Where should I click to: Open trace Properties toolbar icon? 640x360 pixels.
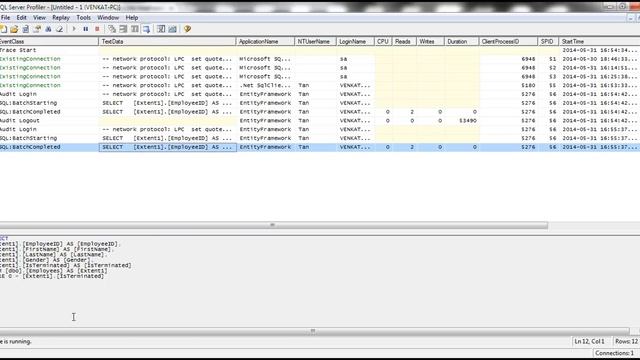click(37, 29)
